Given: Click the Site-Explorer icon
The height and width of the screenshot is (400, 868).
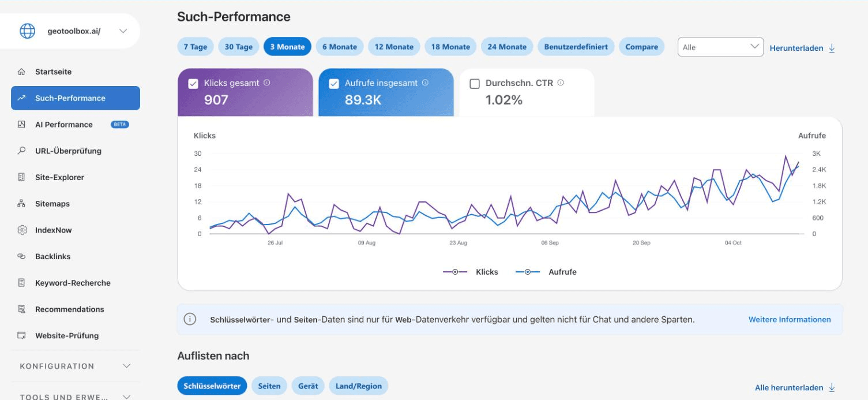Looking at the screenshot, I should pos(22,177).
